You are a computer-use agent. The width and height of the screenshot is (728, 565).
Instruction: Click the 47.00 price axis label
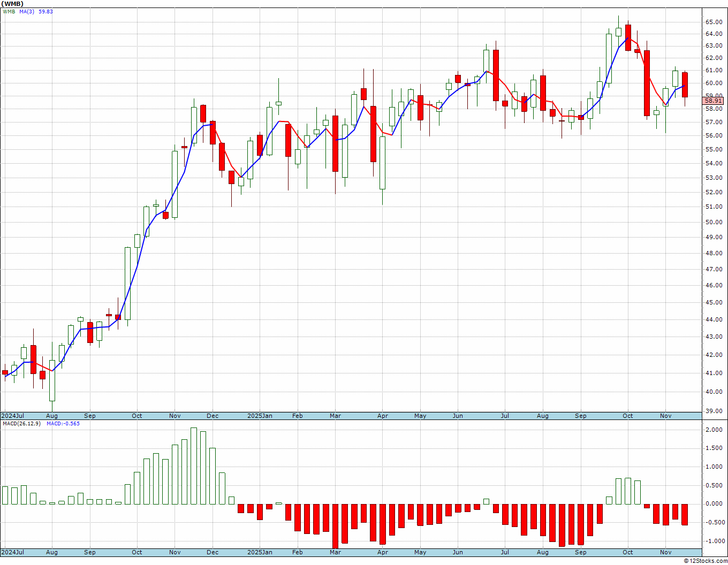(x=714, y=269)
